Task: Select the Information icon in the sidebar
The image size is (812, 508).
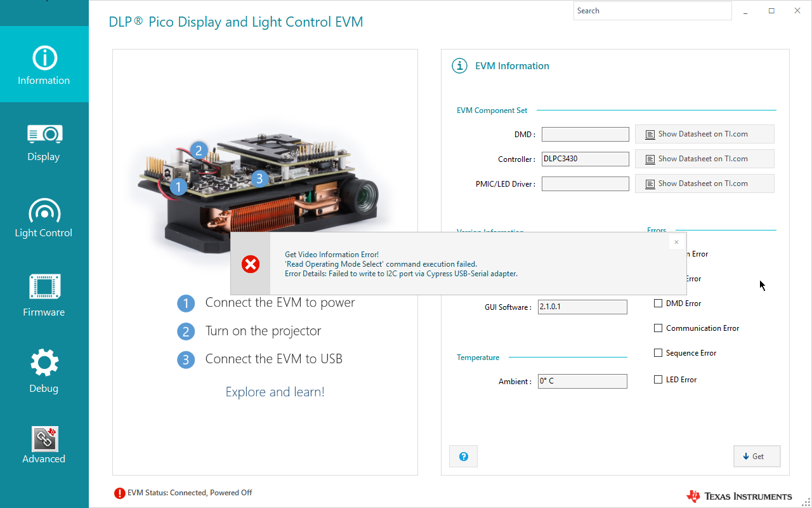Action: [44, 57]
